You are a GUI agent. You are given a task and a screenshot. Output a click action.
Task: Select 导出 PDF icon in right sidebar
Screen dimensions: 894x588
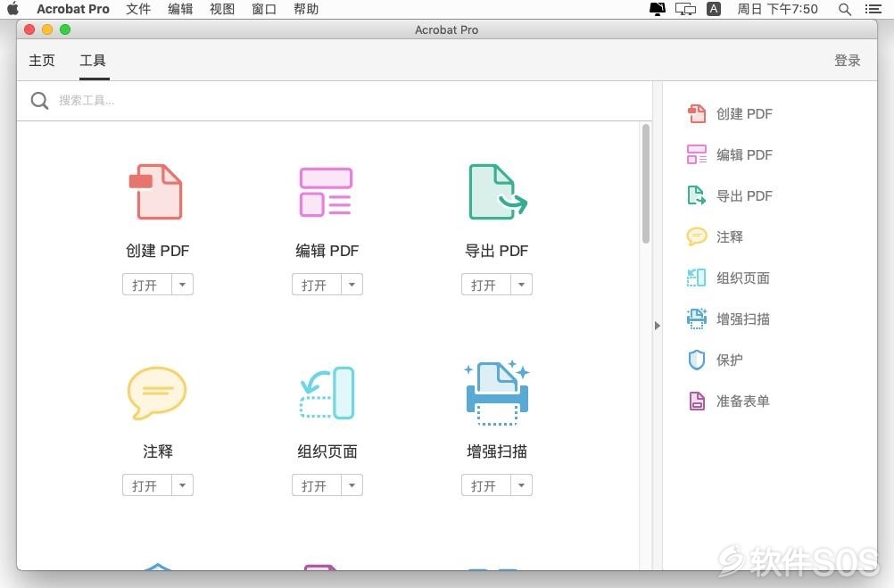[x=696, y=195]
